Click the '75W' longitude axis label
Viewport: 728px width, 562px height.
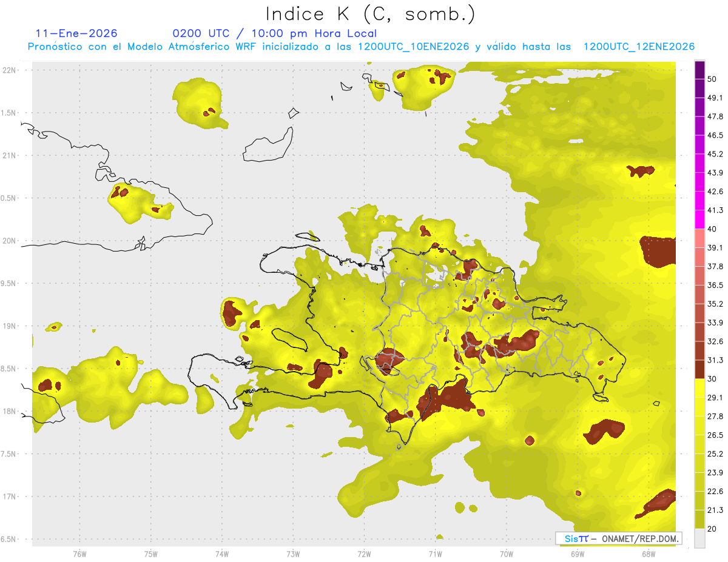coord(151,554)
